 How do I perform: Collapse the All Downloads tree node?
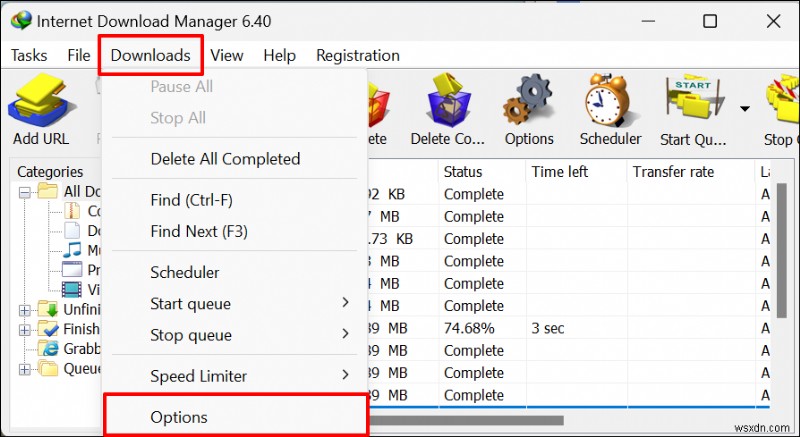coord(24,193)
